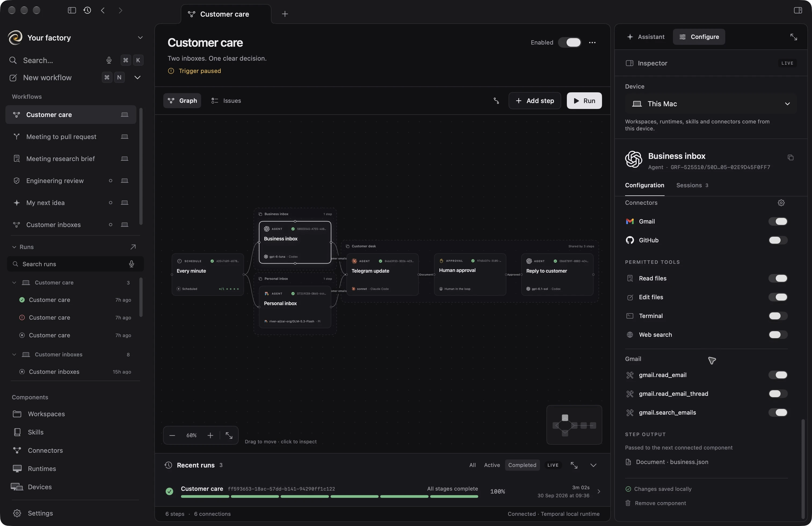The width and height of the screenshot is (812, 526).
Task: Disable the Edit files toggle
Action: point(778,297)
